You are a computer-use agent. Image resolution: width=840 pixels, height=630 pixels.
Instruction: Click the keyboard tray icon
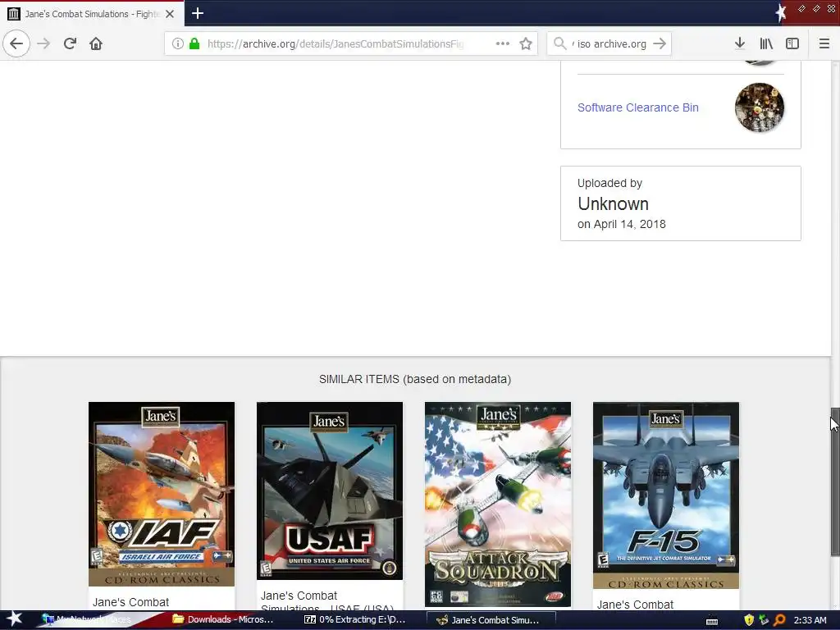pos(712,621)
